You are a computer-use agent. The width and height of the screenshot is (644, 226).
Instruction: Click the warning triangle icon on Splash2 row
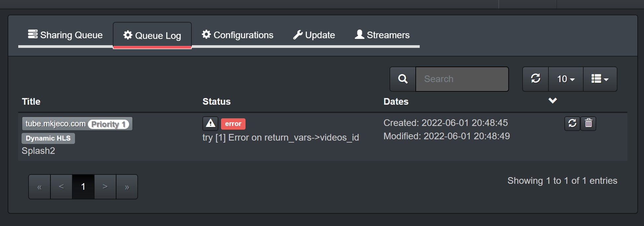pos(210,123)
